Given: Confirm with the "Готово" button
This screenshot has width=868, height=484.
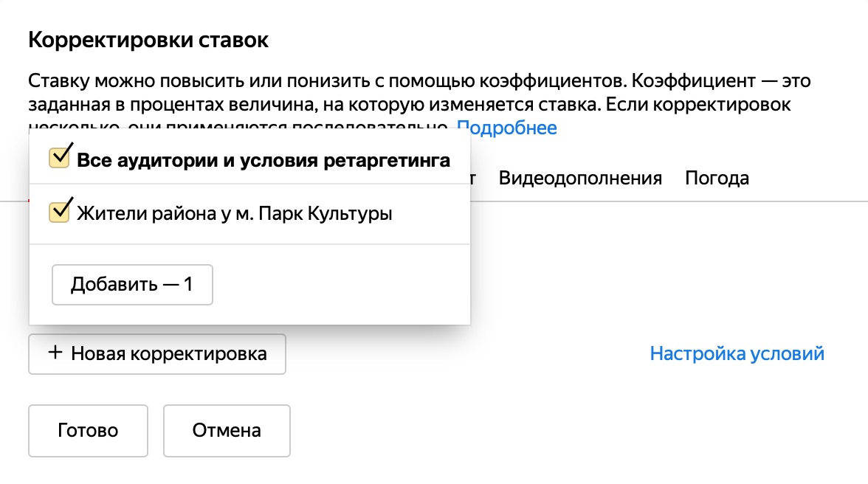Looking at the screenshot, I should [88, 431].
